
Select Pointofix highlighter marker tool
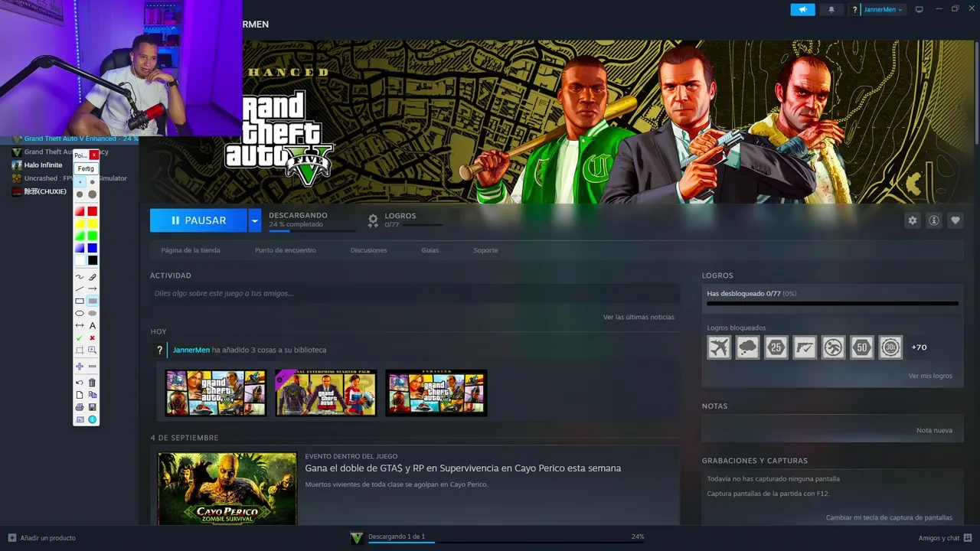coord(93,276)
